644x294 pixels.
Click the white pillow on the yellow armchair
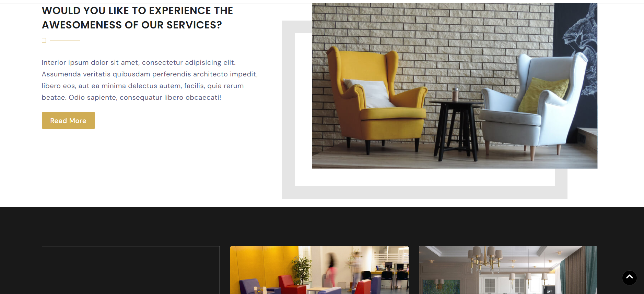[371, 93]
